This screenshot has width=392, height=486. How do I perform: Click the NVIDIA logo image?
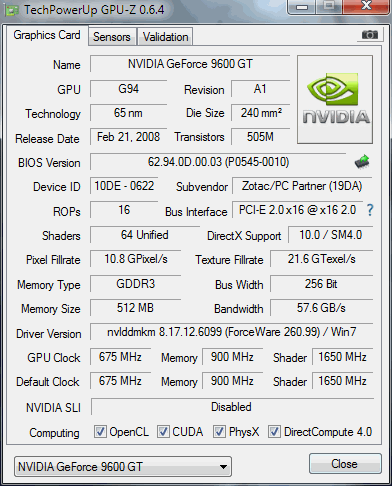click(335, 100)
